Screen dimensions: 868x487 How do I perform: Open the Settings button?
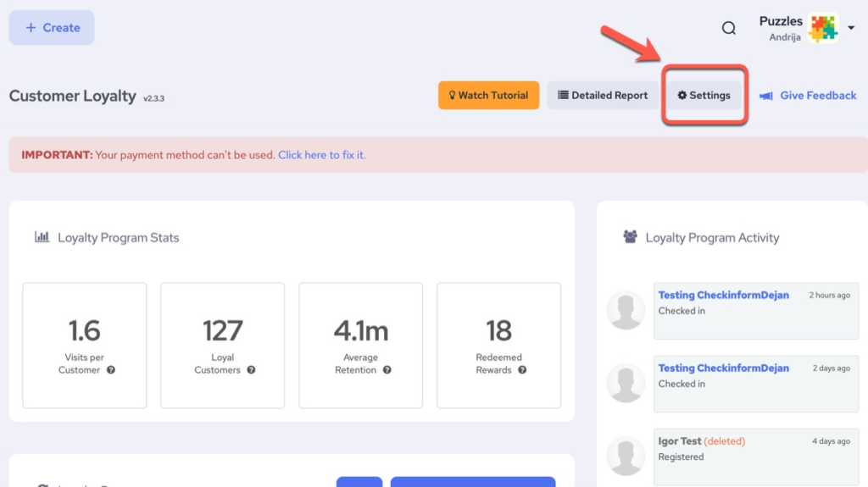coord(704,96)
